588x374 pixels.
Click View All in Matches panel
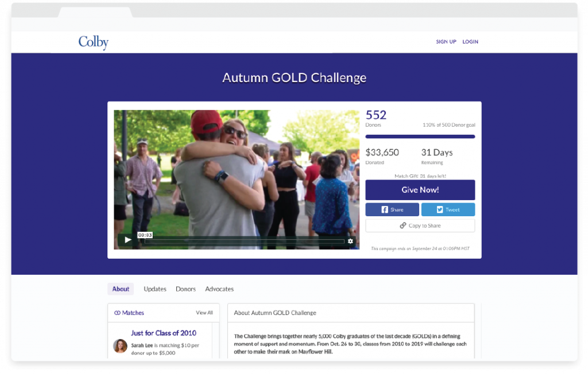point(204,313)
